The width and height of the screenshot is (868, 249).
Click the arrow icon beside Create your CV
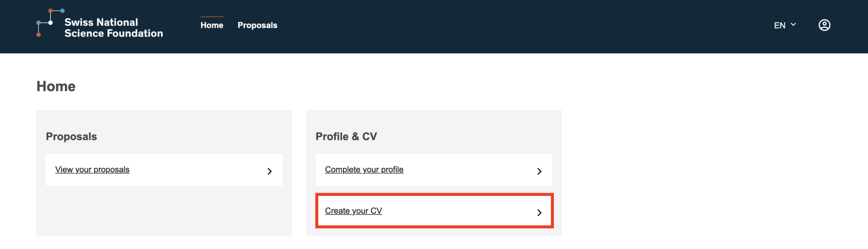539,212
